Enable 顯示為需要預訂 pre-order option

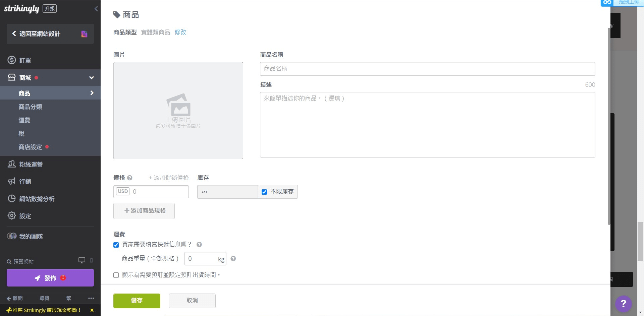tap(116, 275)
